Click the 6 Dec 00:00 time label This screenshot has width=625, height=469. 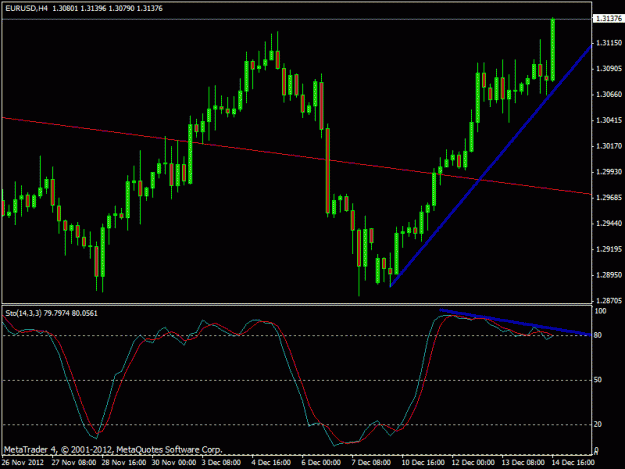[321, 463]
